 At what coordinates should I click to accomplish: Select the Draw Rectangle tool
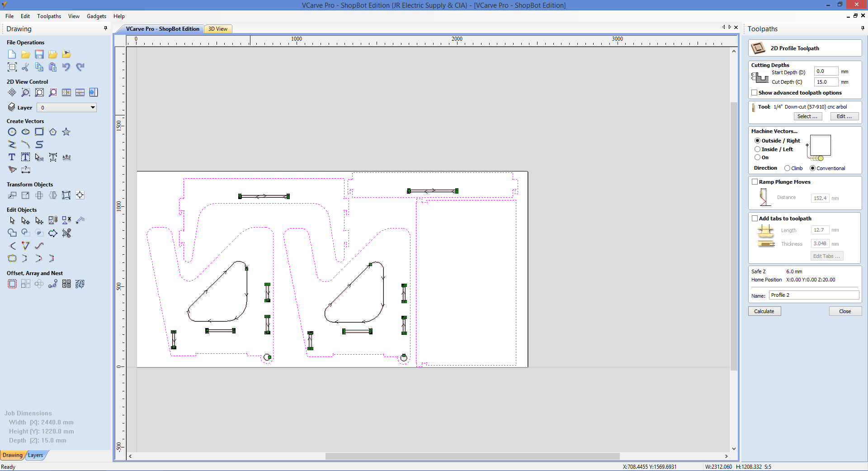(39, 132)
